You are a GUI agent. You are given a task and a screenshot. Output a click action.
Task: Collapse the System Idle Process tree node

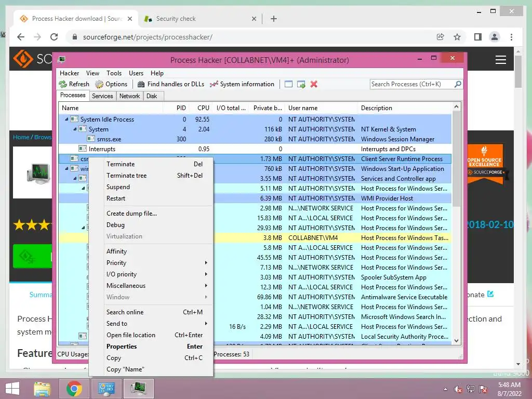point(66,119)
